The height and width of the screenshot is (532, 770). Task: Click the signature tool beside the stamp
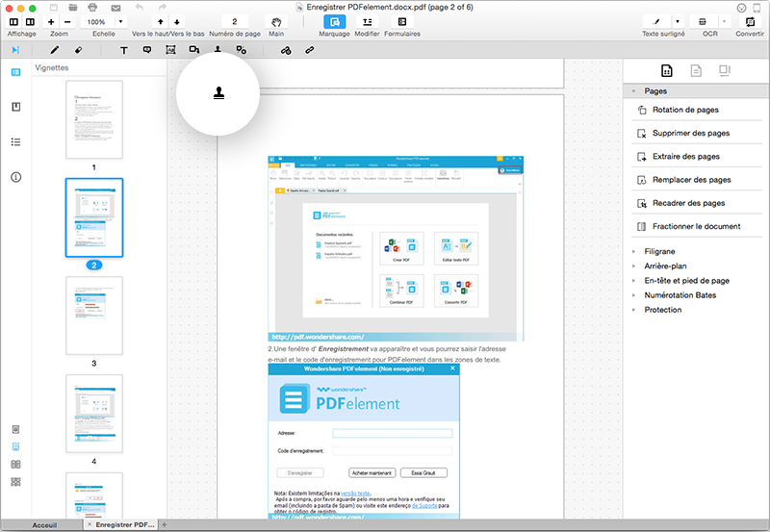(242, 50)
